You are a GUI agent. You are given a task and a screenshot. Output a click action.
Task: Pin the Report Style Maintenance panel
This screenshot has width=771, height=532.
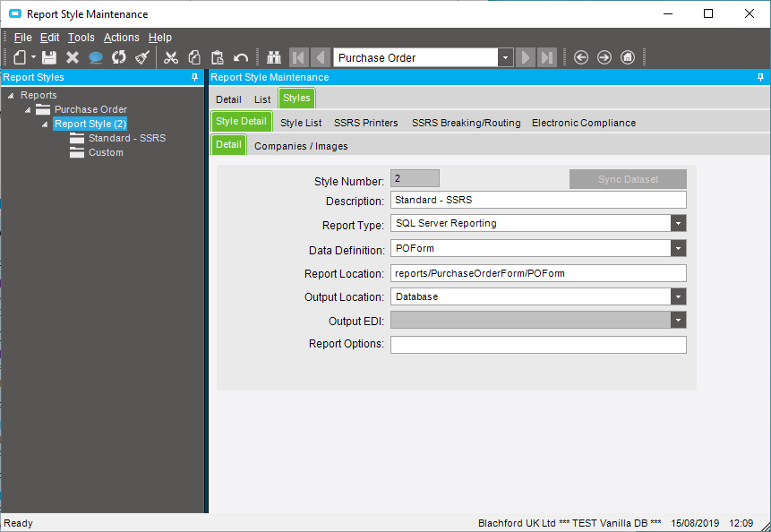tap(760, 78)
